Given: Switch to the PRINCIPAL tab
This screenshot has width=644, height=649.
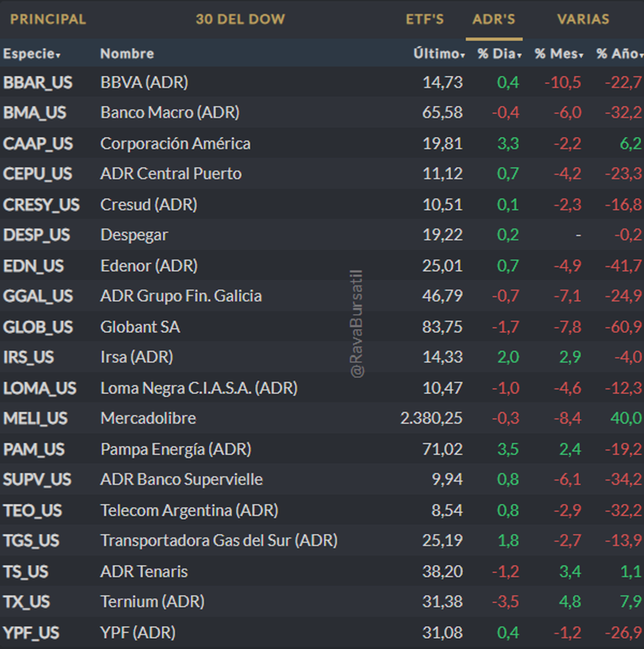Looking at the screenshot, I should pyautogui.click(x=48, y=19).
